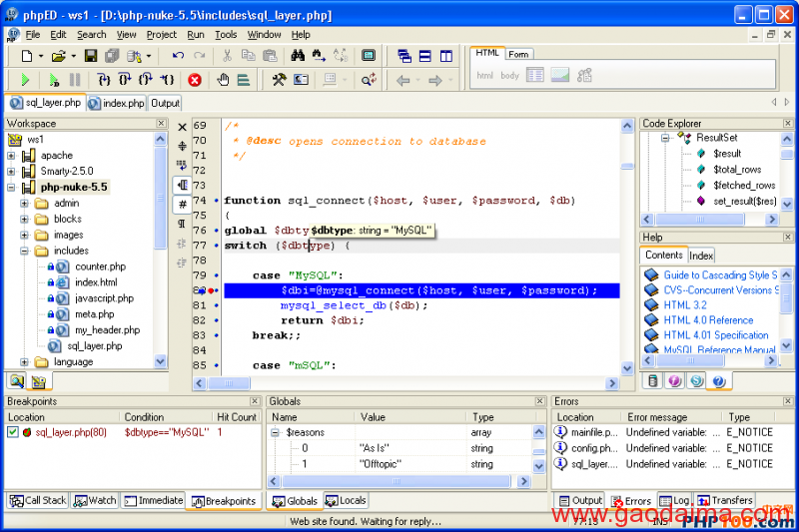The height and width of the screenshot is (532, 799).
Task: Click the Workspace tree scrollbar up arrow
Action: pyautogui.click(x=160, y=139)
